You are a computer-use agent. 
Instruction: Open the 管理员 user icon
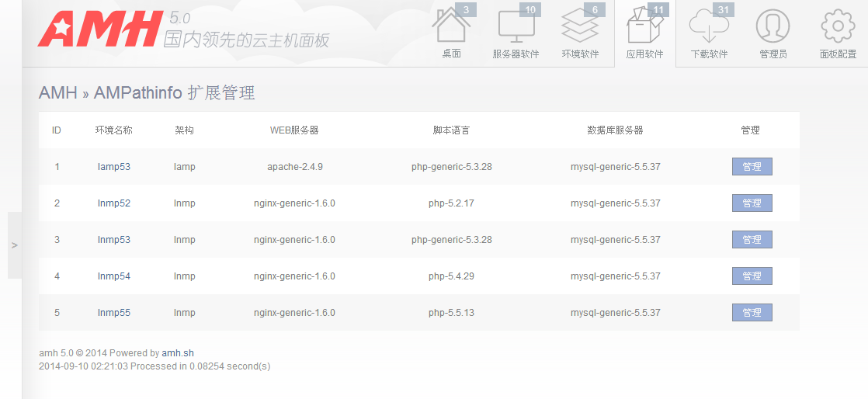tap(773, 27)
